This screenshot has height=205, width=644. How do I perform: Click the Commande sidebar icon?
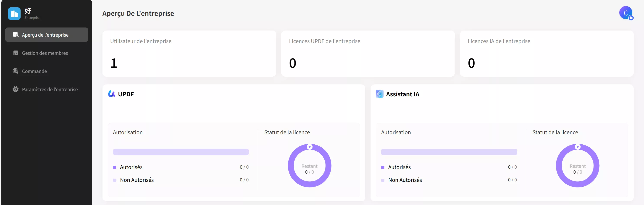coord(16,71)
